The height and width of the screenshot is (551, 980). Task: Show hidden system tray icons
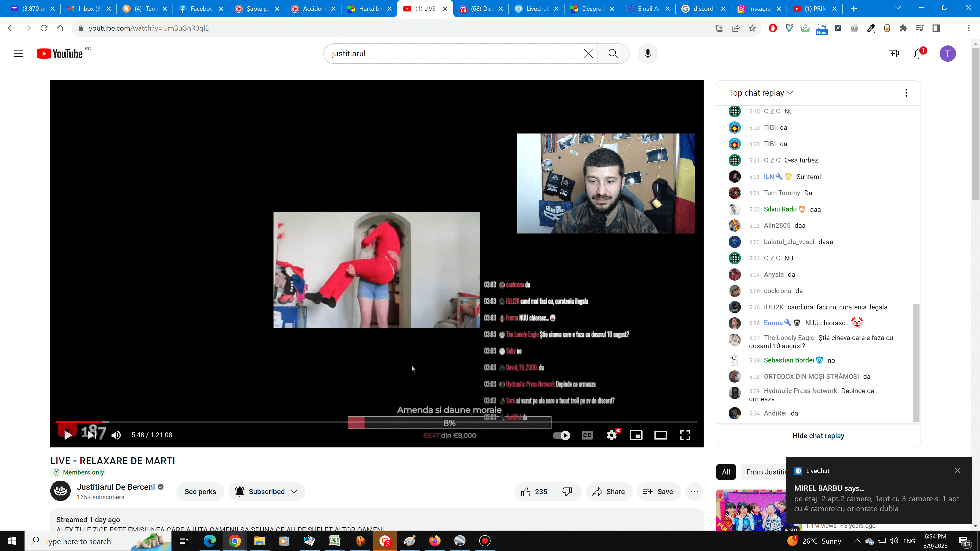point(857,541)
